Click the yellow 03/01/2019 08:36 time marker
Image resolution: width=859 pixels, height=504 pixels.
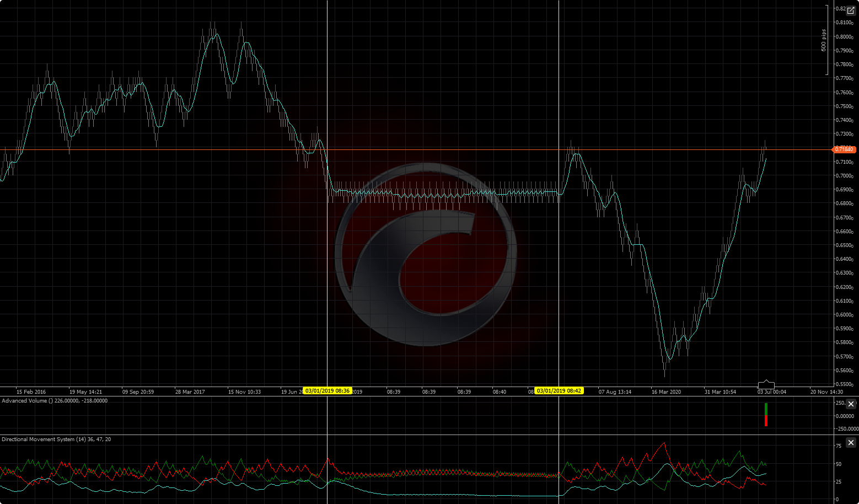click(328, 391)
